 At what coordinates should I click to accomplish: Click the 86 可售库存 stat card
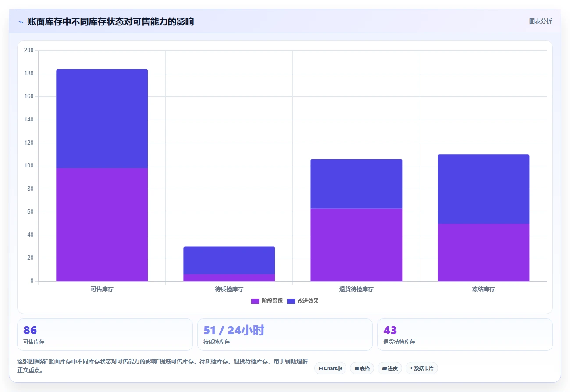tap(105, 335)
